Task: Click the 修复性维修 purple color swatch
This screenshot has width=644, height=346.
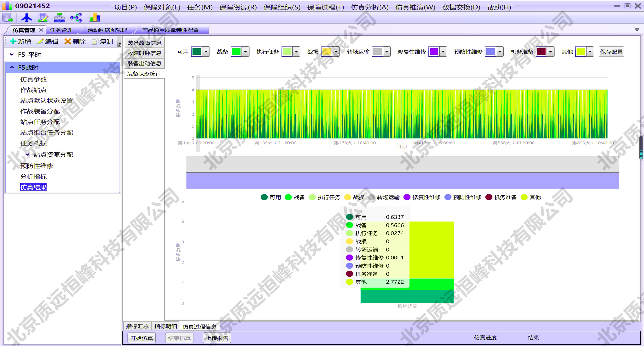Action: 434,52
